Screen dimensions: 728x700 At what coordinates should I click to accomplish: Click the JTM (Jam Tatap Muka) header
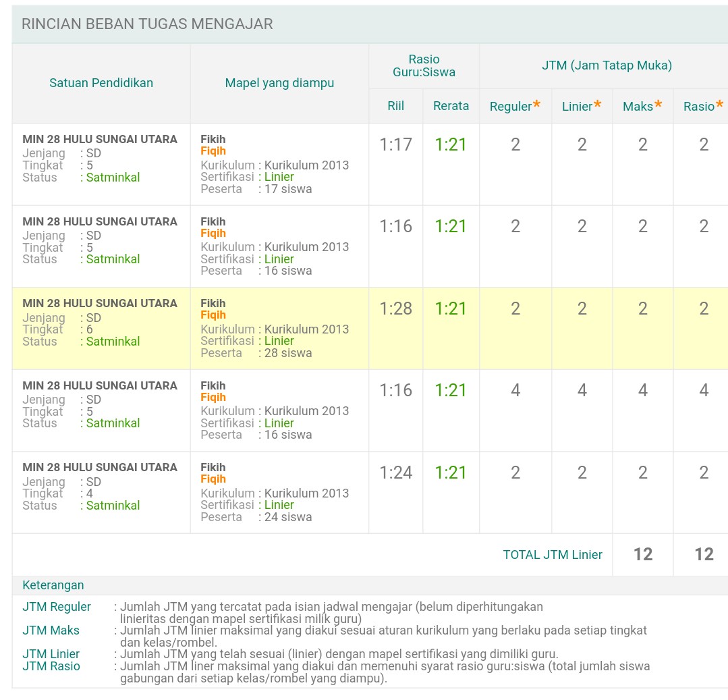[x=607, y=65]
